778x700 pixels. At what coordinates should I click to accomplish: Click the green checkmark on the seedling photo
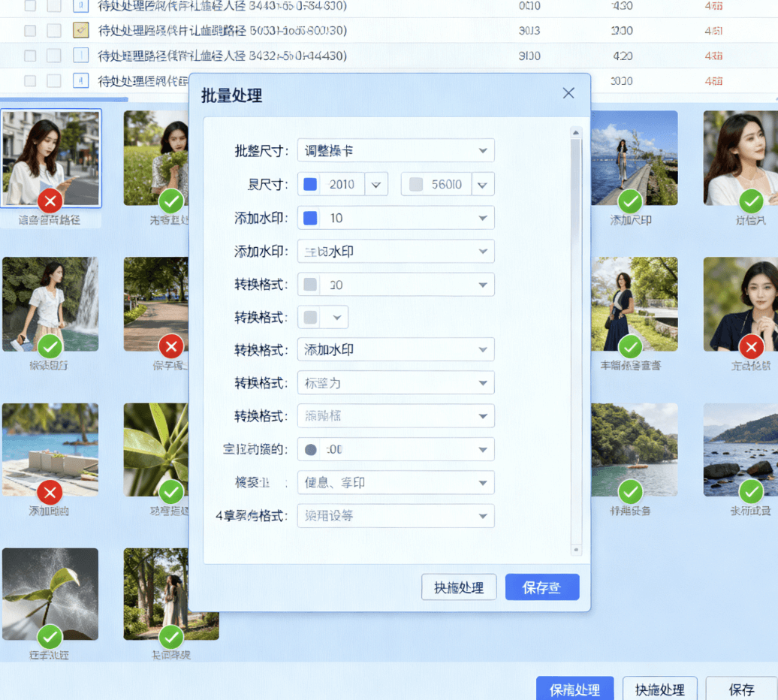pyautogui.click(x=50, y=637)
